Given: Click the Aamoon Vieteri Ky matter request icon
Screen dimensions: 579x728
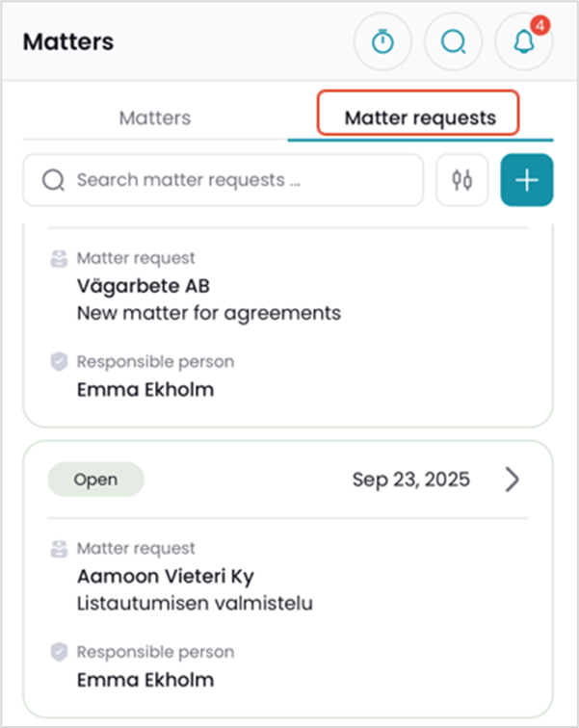Looking at the screenshot, I should pyautogui.click(x=59, y=549).
